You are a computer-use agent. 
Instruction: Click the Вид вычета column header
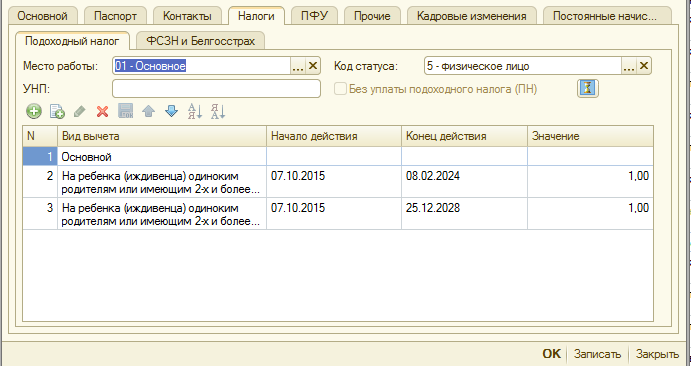[162, 136]
